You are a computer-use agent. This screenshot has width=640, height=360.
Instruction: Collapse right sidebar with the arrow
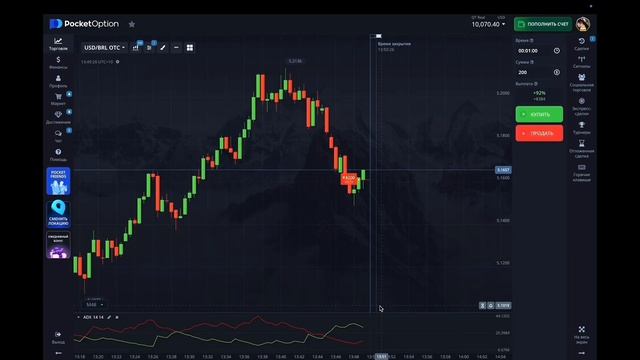pos(582,353)
